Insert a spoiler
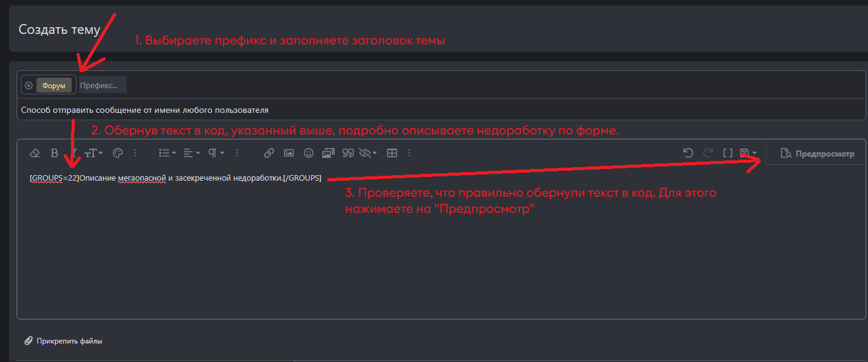868x362 pixels. click(365, 152)
